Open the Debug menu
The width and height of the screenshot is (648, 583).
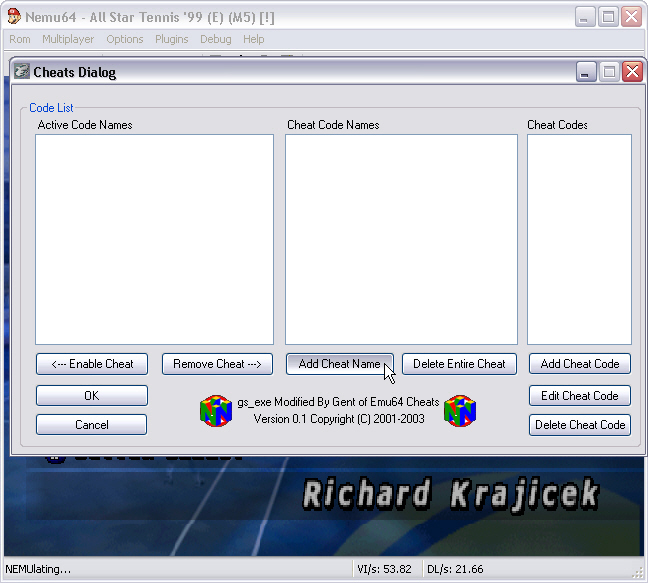(x=216, y=39)
